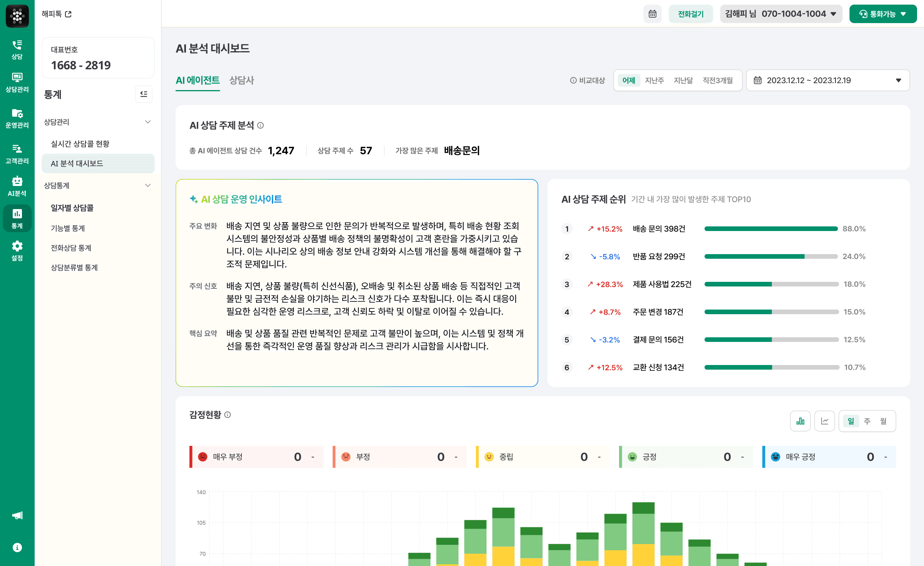
Task: Select 직전3개월 comparison option
Action: click(x=717, y=80)
